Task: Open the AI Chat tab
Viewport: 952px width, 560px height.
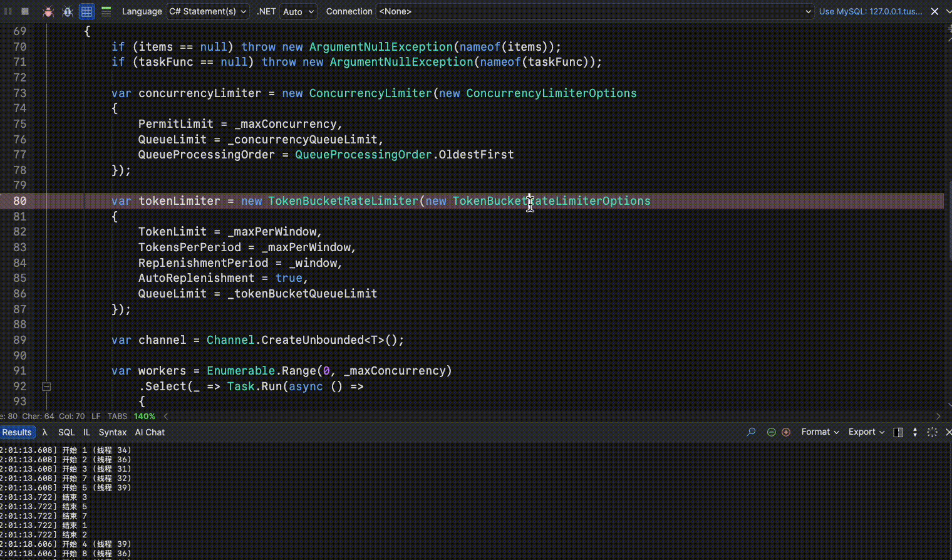Action: point(150,432)
